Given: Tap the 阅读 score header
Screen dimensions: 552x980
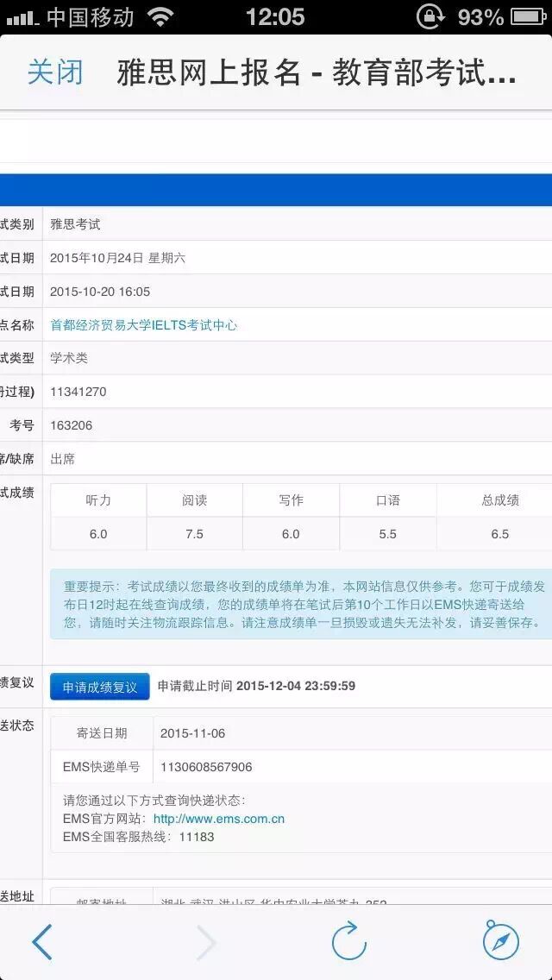Looking at the screenshot, I should (194, 500).
